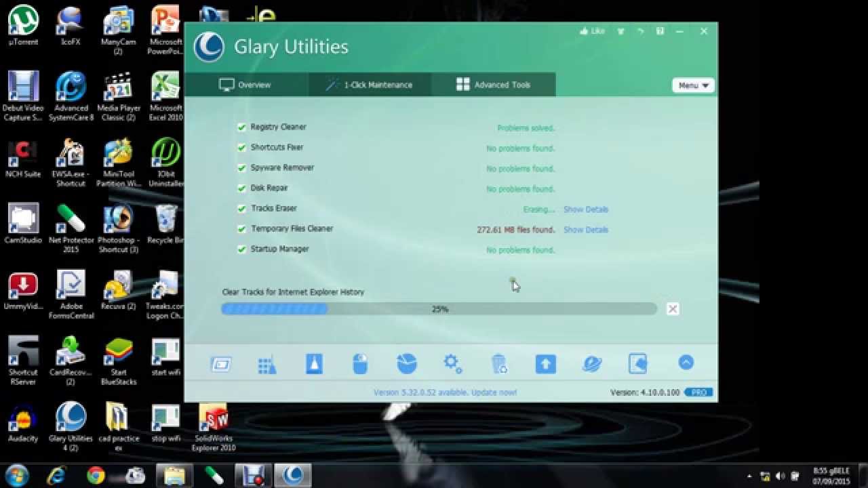Image resolution: width=868 pixels, height=488 pixels.
Task: Click the µTorrent desktop icon
Action: [x=23, y=26]
